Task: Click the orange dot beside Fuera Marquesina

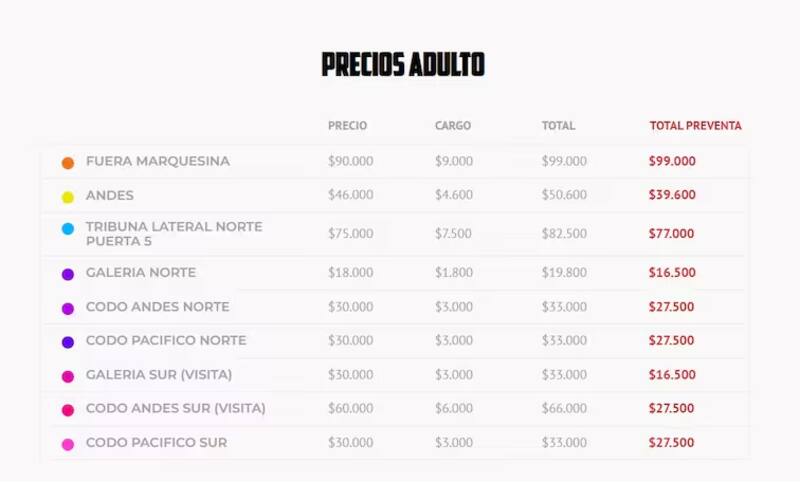Action: pos(68,163)
